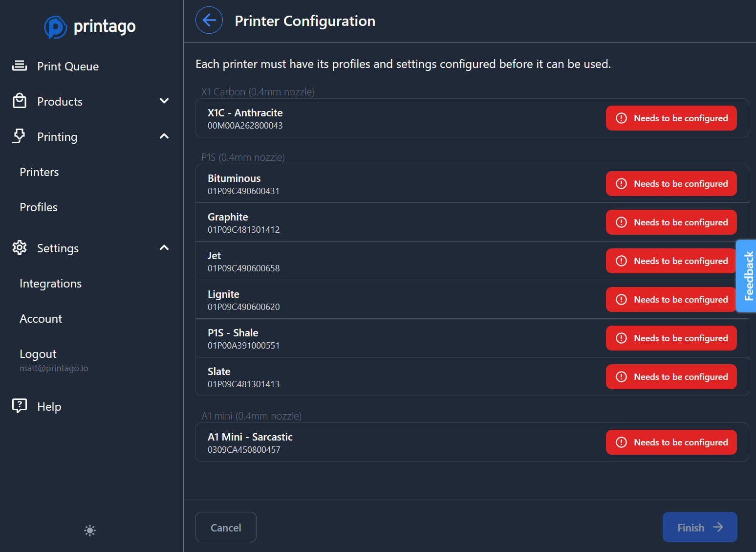The width and height of the screenshot is (756, 552).
Task: Click the P1S (0.4mm nozzle) group heading
Action: (243, 157)
